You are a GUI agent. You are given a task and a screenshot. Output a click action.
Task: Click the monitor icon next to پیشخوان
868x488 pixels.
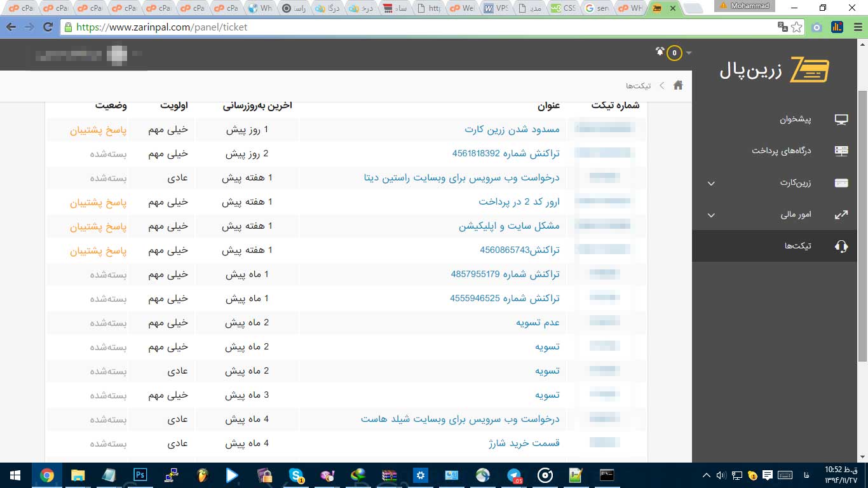pyautogui.click(x=841, y=119)
